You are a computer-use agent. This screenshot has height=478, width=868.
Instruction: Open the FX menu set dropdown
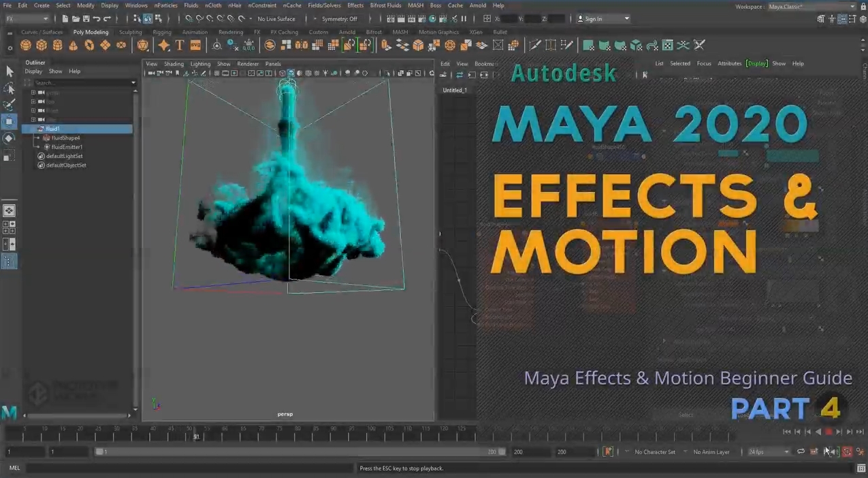[x=27, y=19]
